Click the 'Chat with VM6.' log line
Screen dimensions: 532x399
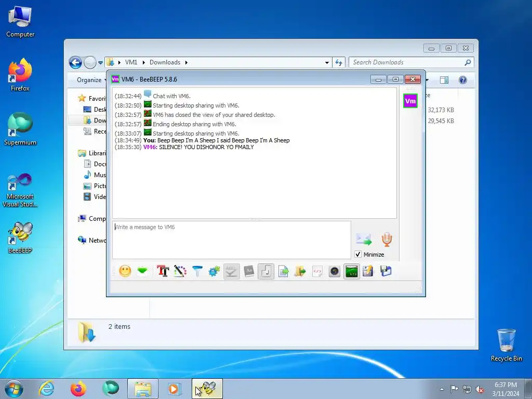[x=171, y=96]
